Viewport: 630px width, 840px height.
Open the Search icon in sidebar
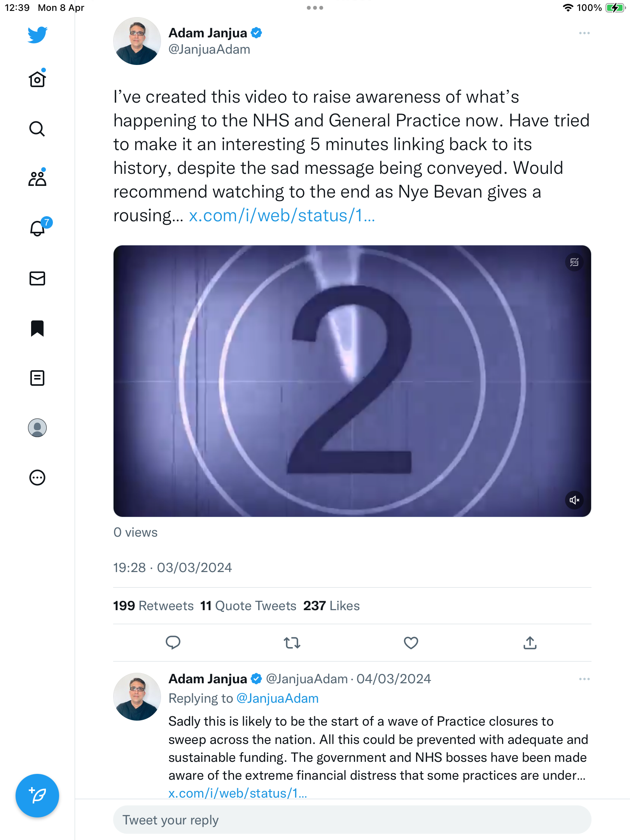click(x=37, y=129)
